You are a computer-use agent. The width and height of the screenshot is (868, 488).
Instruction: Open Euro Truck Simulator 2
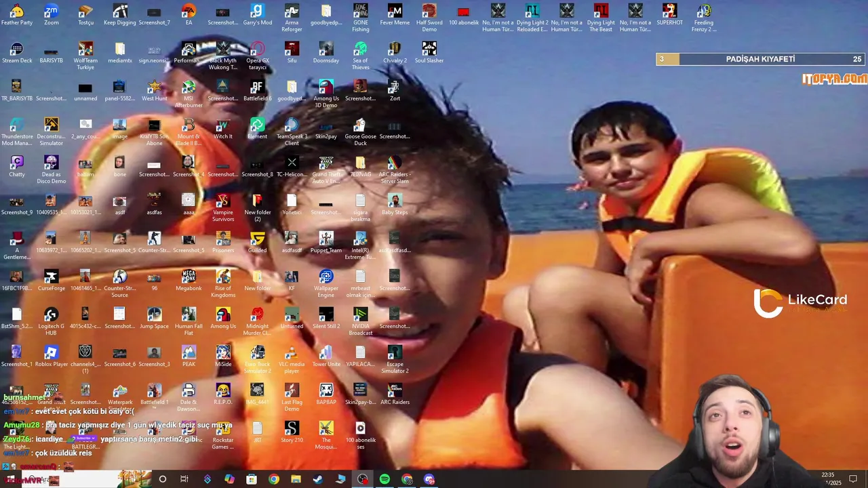click(257, 353)
